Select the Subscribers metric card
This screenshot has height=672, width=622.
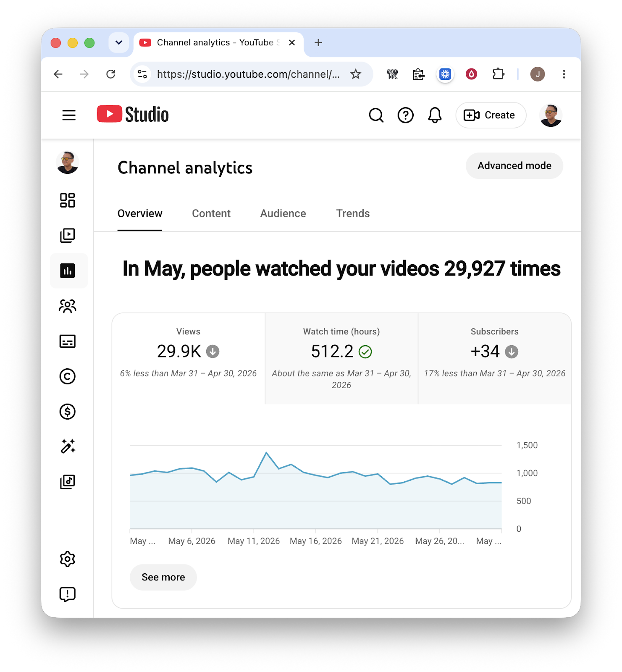click(495, 358)
